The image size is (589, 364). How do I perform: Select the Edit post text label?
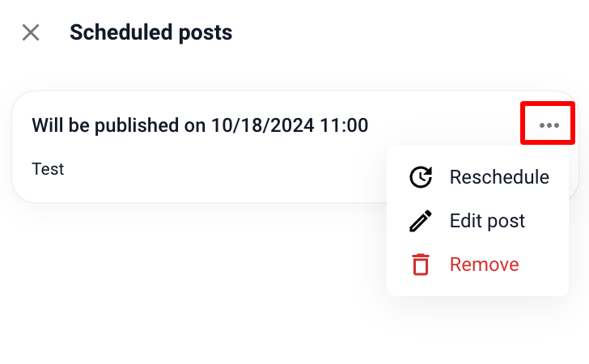tap(487, 221)
